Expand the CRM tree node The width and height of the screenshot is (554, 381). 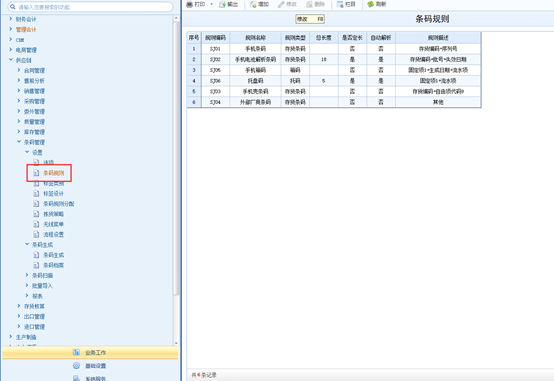11,39
